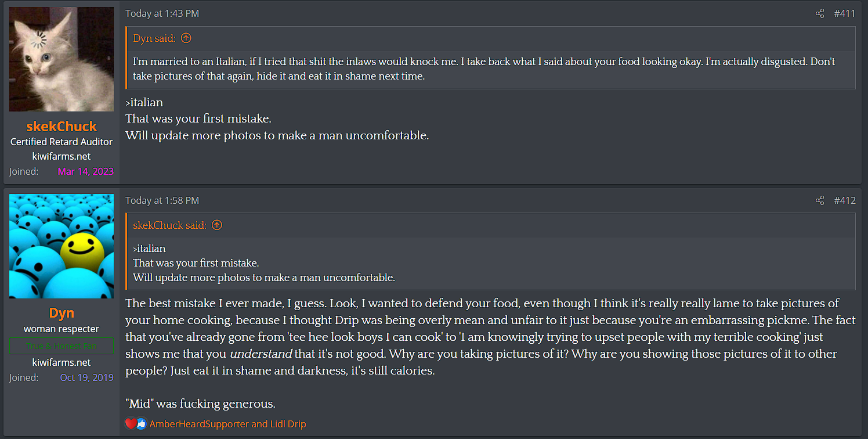868x439 pixels.
Task: Open Dyn's smiley balls avatar
Action: pos(62,246)
